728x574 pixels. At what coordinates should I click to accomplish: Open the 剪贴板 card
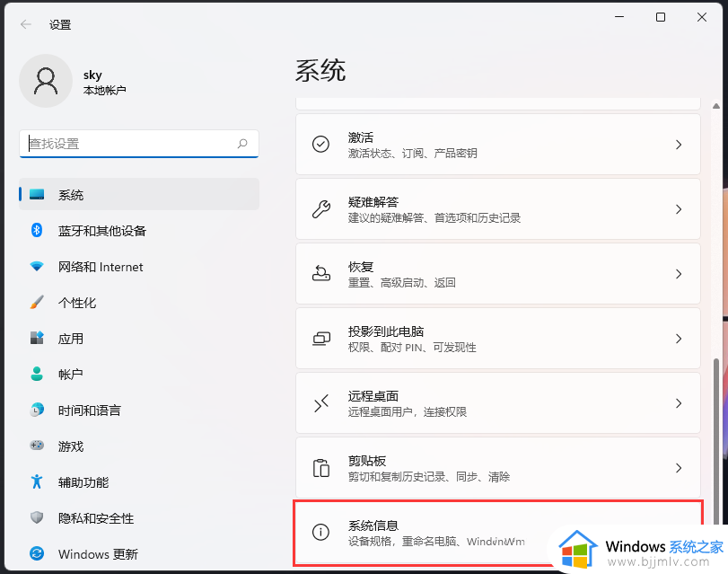click(x=497, y=468)
